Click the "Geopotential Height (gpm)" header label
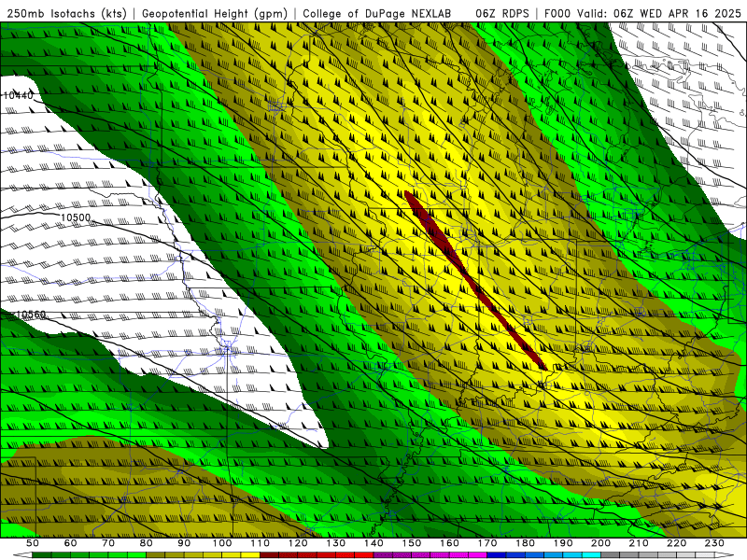The height and width of the screenshot is (560, 747). (x=215, y=14)
